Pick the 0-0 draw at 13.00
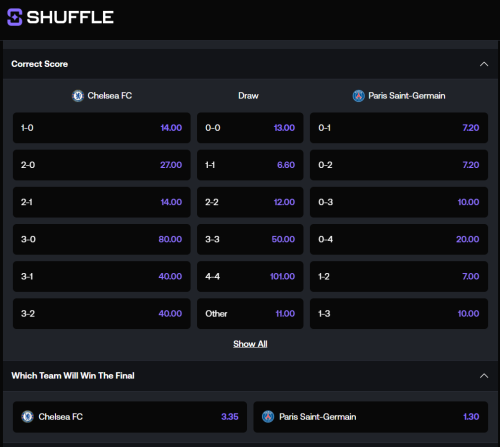This screenshot has height=447, width=500. [250, 128]
